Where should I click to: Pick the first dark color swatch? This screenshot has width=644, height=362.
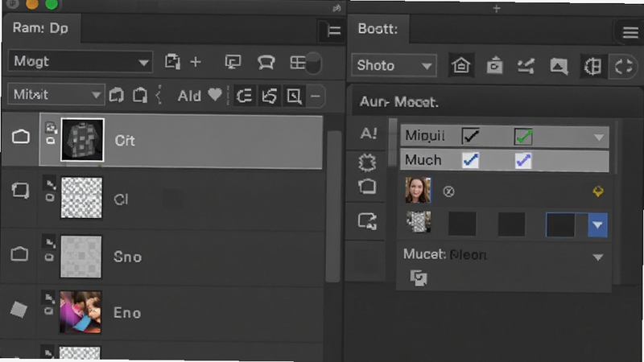point(462,224)
